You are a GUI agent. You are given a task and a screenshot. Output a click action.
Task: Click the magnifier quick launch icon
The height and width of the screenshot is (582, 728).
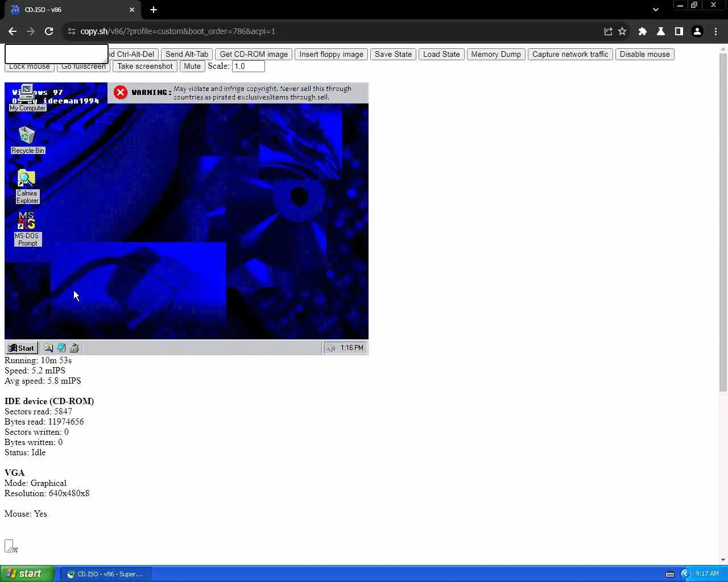49,348
